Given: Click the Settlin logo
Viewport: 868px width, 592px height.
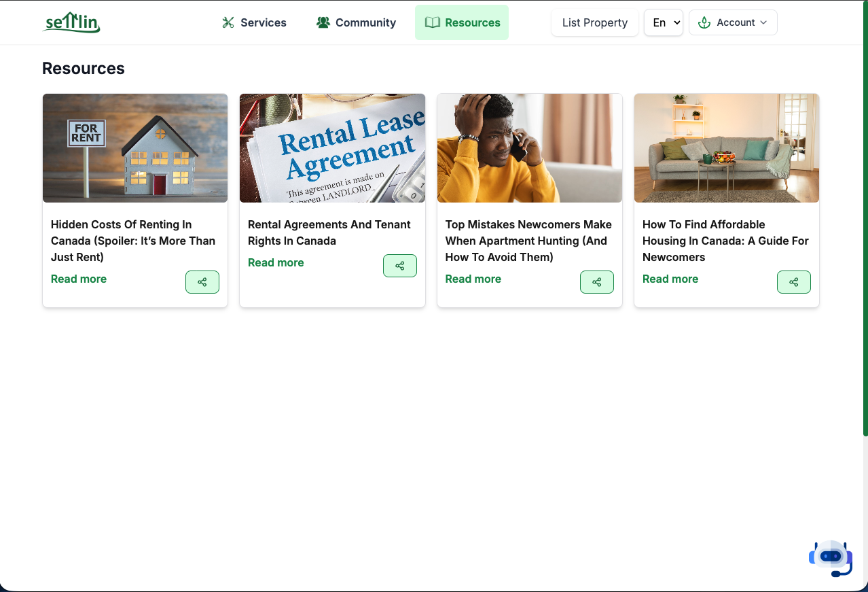Looking at the screenshot, I should pos(71,22).
